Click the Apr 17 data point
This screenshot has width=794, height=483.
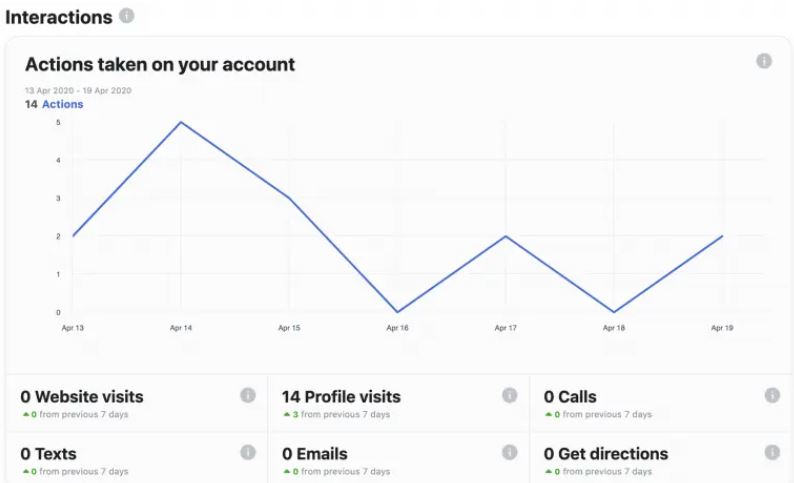(x=505, y=236)
